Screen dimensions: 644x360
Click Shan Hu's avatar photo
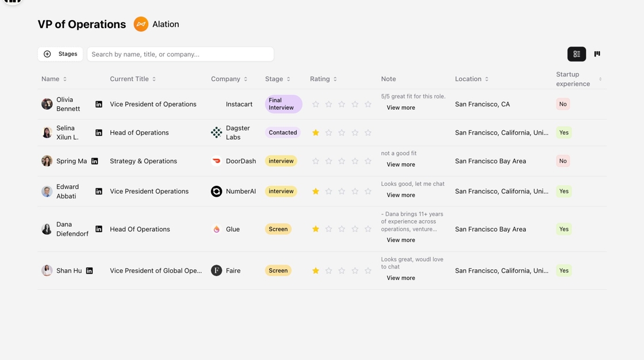point(47,270)
